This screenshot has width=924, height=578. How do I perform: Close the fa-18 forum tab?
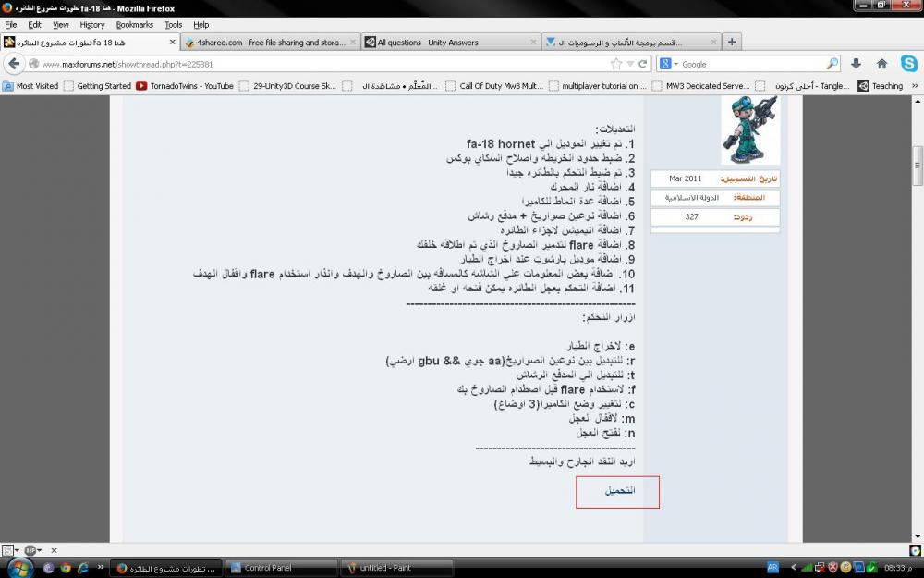coord(172,42)
